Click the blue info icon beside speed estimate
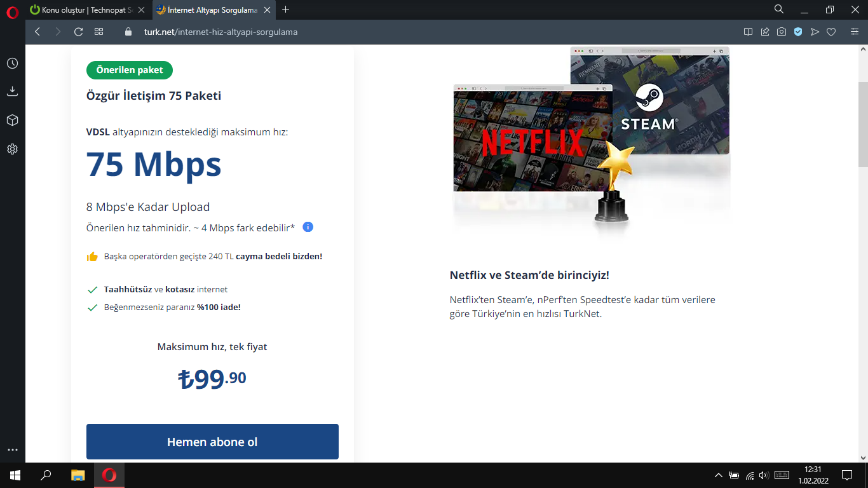This screenshot has height=488, width=868. tap(308, 227)
